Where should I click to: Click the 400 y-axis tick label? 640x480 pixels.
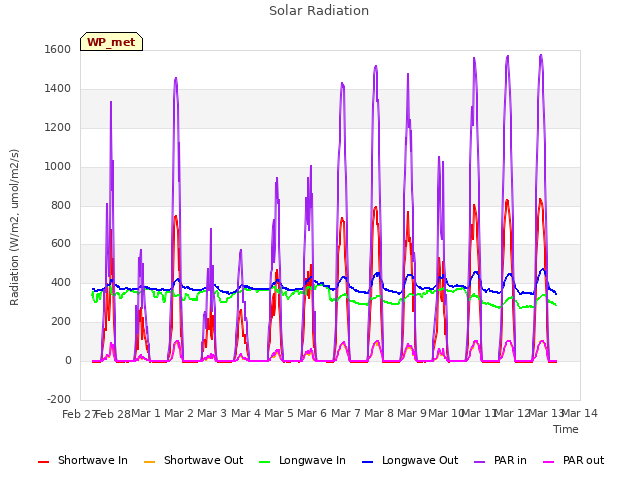click(x=61, y=282)
